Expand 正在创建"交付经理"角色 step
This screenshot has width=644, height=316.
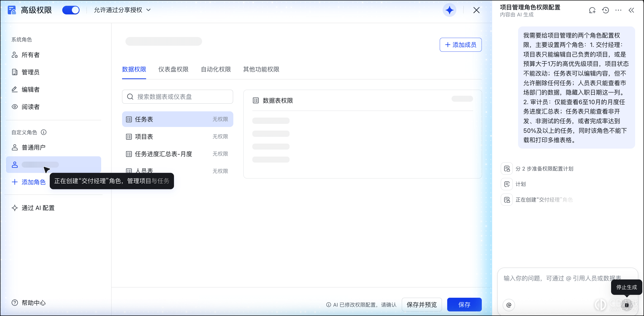(537, 200)
